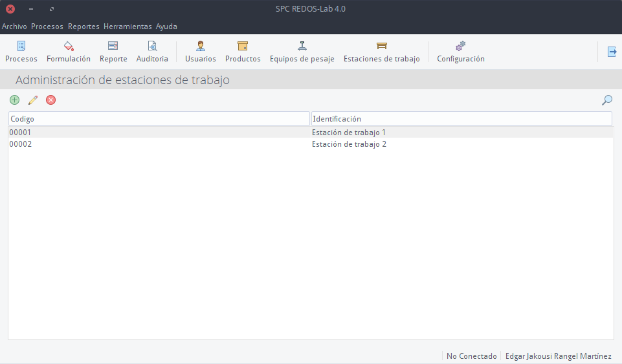The image size is (622, 364).
Task: Minimize the SPC REDOS-Lab window
Action: 31,8
